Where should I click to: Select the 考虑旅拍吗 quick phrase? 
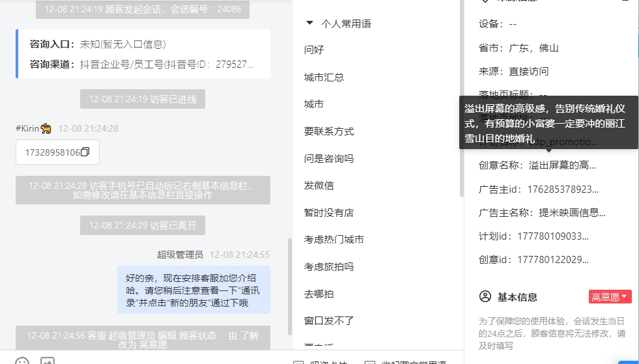(329, 267)
